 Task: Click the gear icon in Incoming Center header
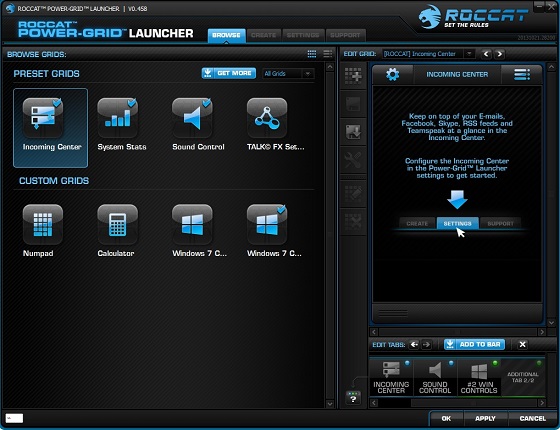point(392,74)
